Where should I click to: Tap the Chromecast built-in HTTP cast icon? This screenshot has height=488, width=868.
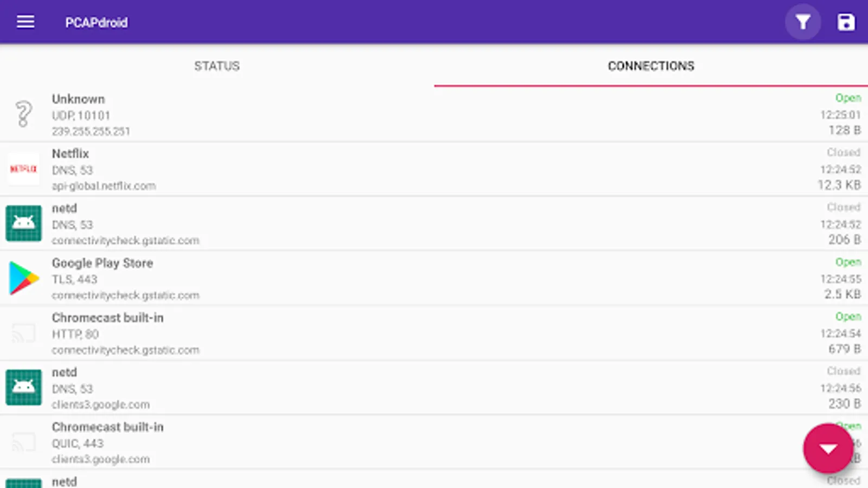[23, 333]
